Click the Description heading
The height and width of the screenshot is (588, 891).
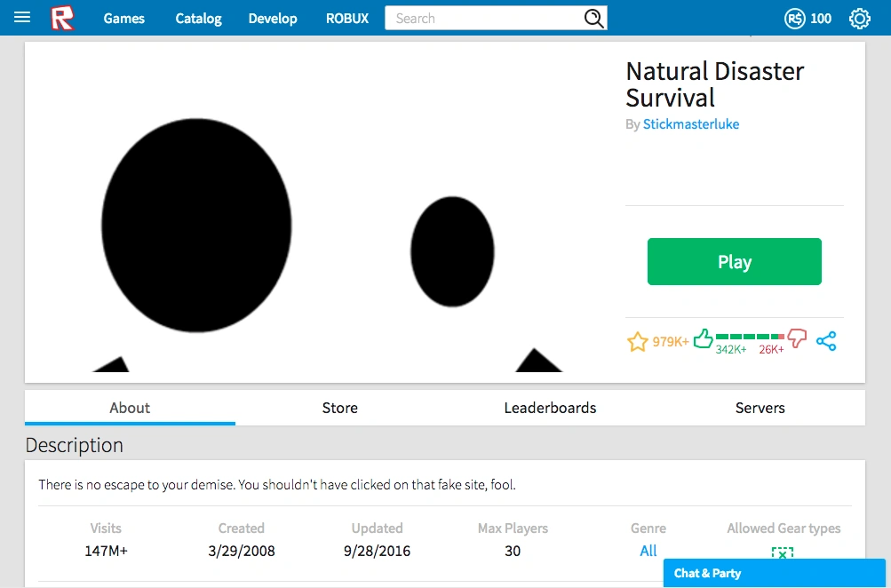click(x=75, y=445)
